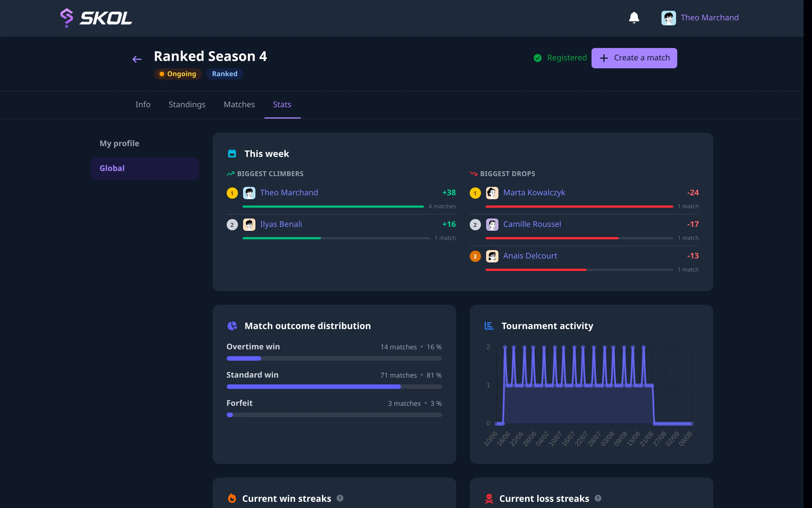This screenshot has width=812, height=508.
Task: Click the SKOL logo
Action: pos(96,18)
